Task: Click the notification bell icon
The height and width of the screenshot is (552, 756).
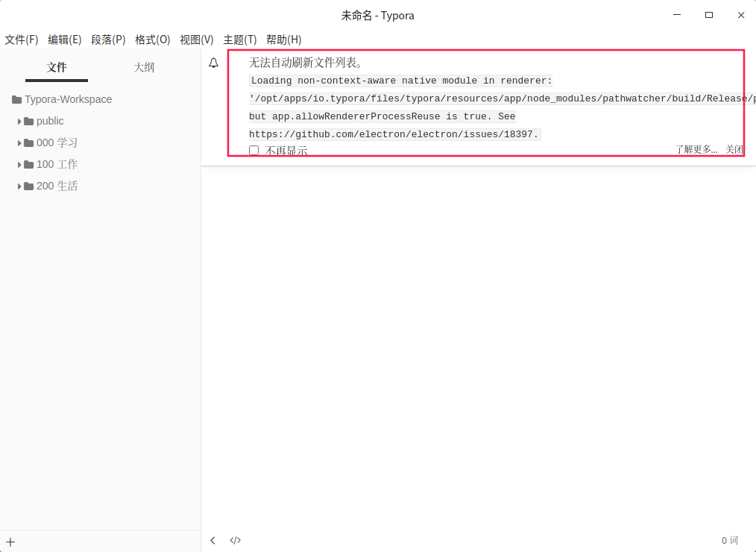Action: pyautogui.click(x=213, y=63)
